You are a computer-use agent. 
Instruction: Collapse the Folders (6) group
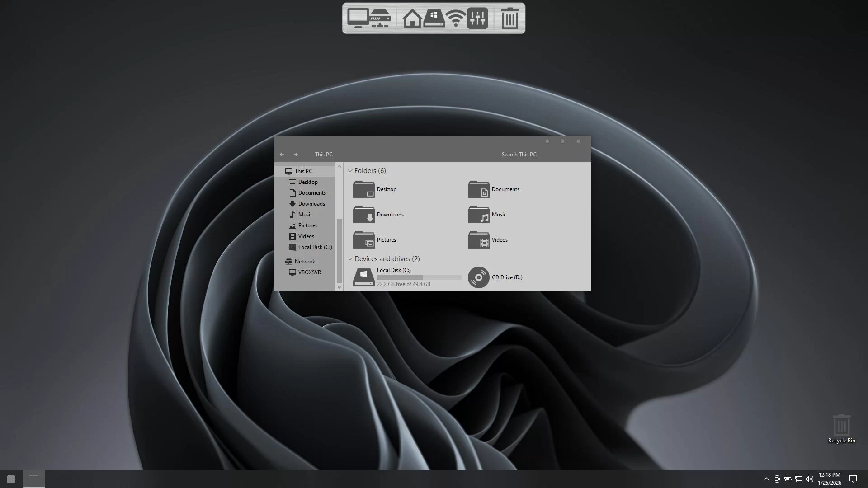coord(350,171)
